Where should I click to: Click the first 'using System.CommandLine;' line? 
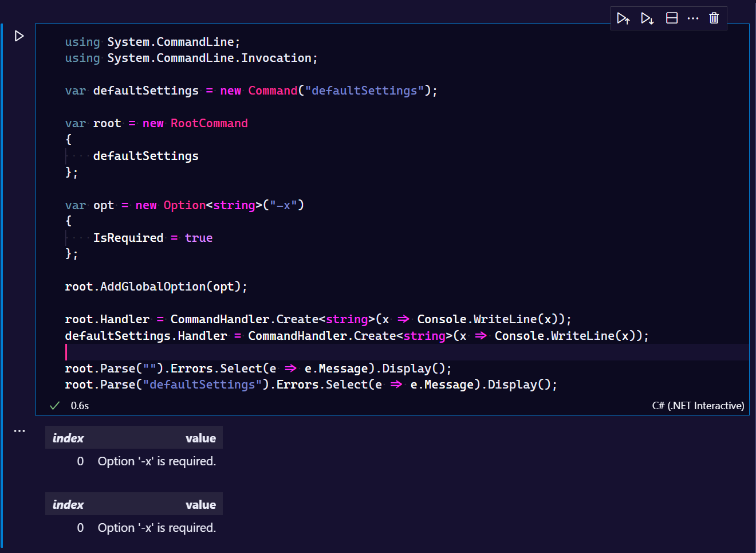click(153, 42)
